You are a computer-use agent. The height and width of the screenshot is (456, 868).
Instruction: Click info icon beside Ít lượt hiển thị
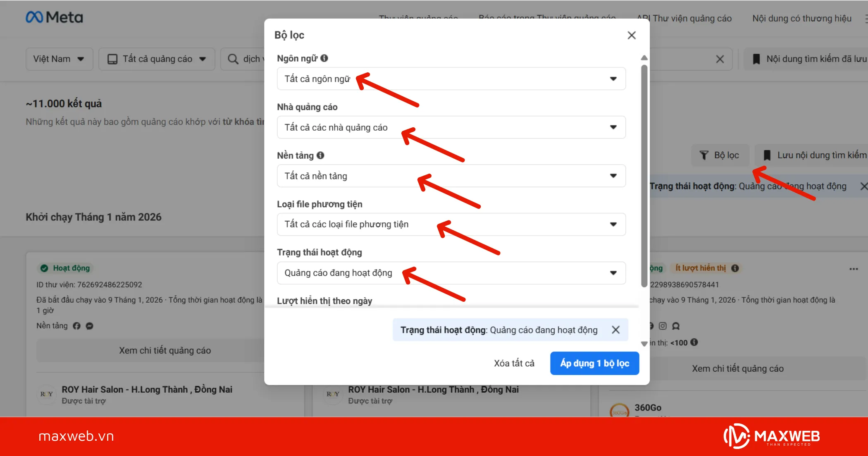pos(735,268)
